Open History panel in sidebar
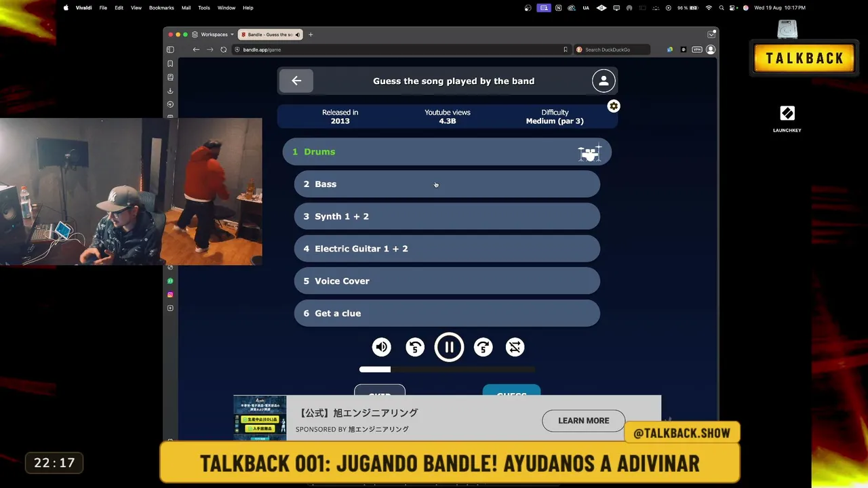The image size is (868, 488). [x=170, y=104]
